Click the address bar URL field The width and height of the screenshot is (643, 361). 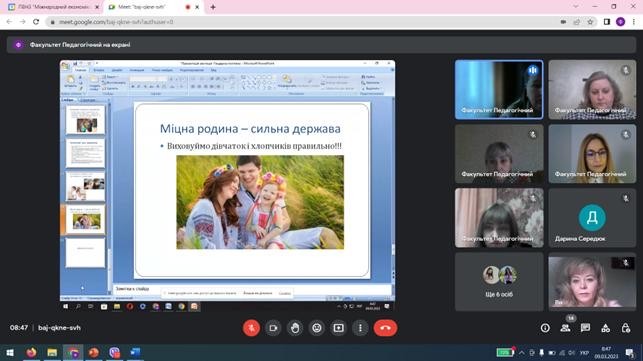pyautogui.click(x=303, y=22)
